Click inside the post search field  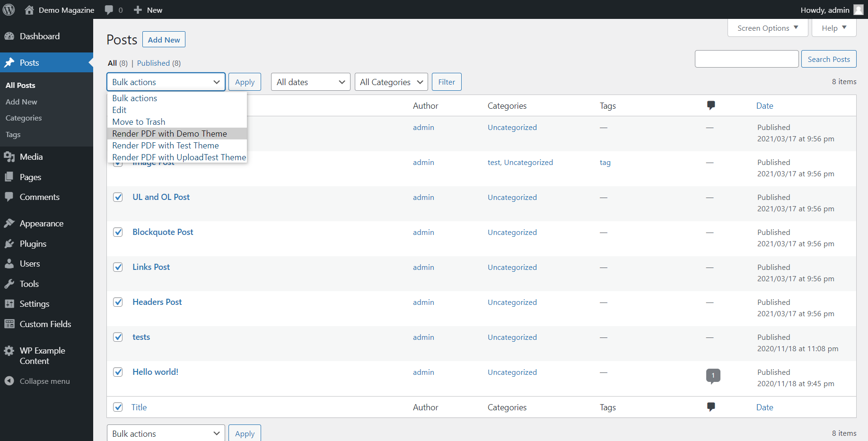746,59
